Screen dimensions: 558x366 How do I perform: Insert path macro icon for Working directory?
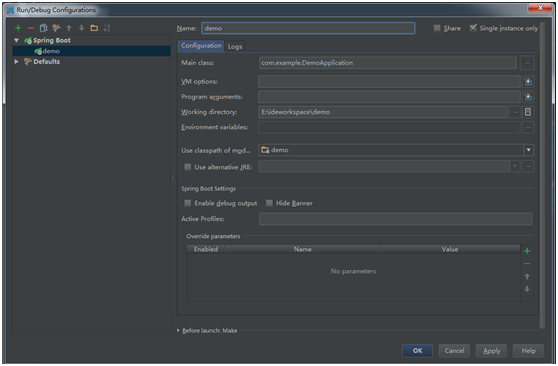528,112
